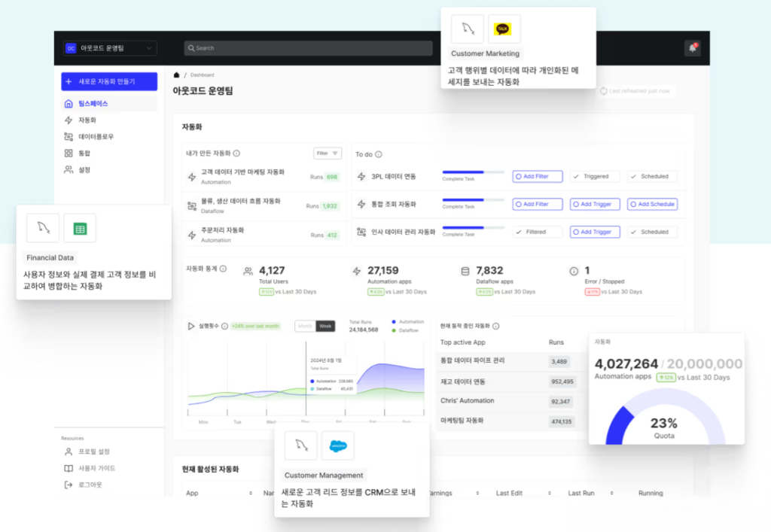
Task: Click the KakaoTalk icon in Customer Marketing card
Action: [504, 29]
